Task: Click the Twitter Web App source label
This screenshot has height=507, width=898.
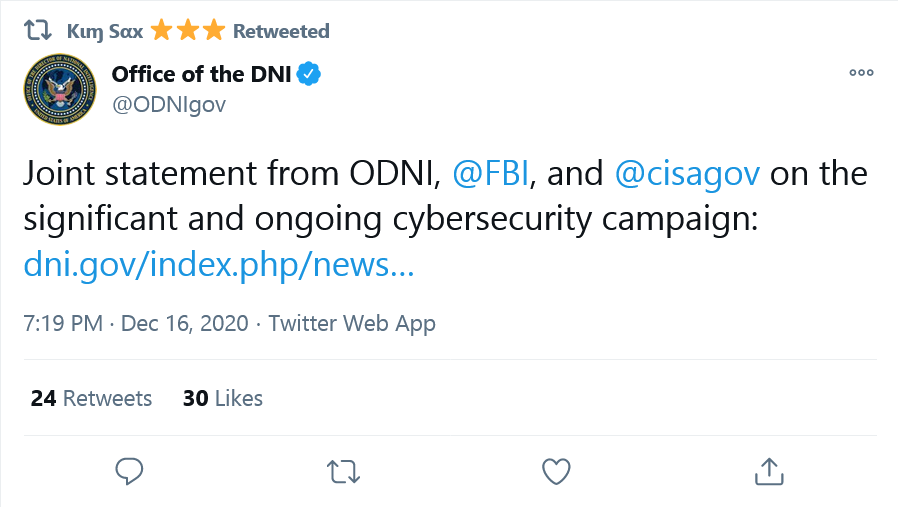Action: [x=352, y=324]
